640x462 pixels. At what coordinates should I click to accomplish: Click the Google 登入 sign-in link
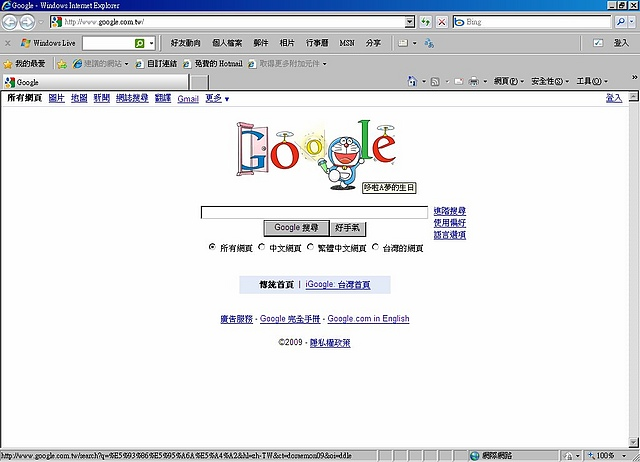click(x=613, y=98)
